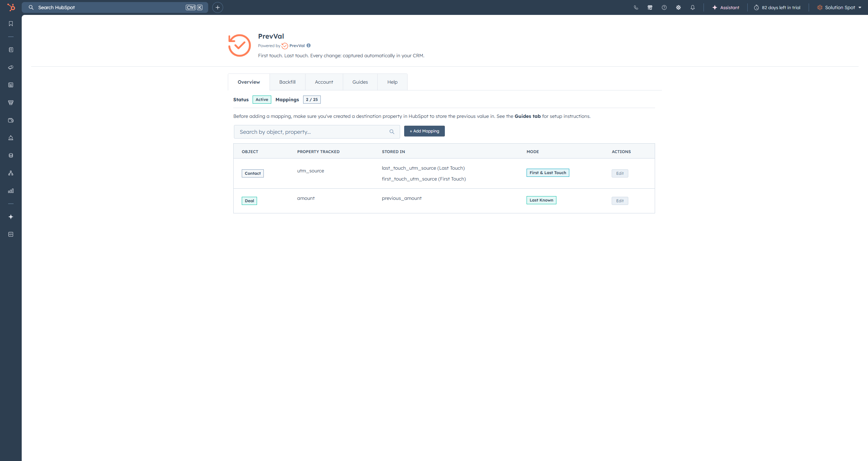Open the Marketplace storefront icon

coord(650,7)
